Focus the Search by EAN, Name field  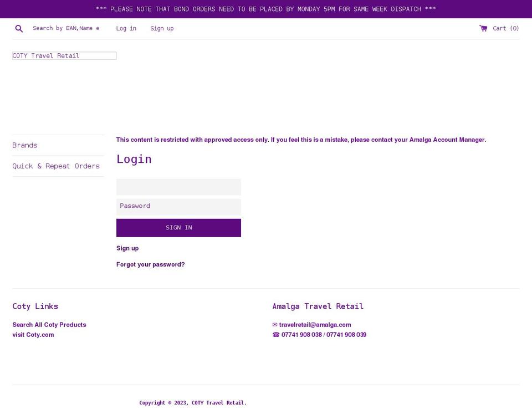[66, 28]
